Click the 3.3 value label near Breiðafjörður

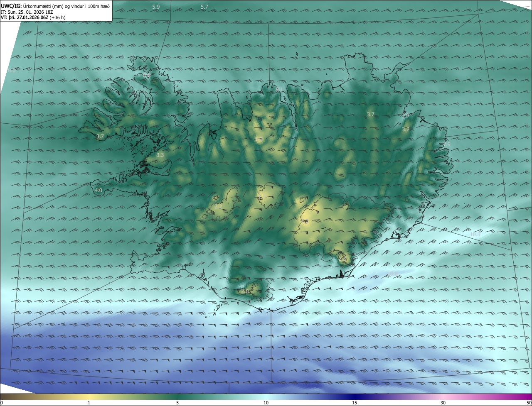pos(160,155)
